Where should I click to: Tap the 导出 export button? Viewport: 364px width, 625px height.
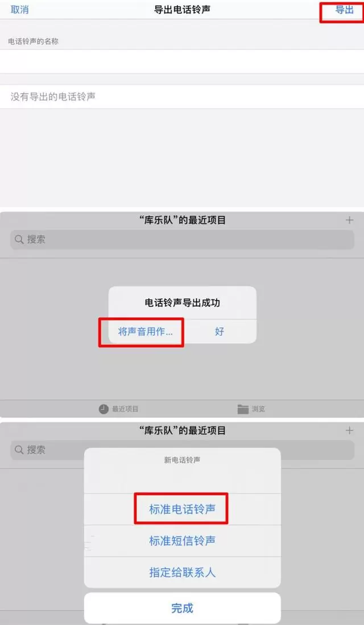point(344,10)
